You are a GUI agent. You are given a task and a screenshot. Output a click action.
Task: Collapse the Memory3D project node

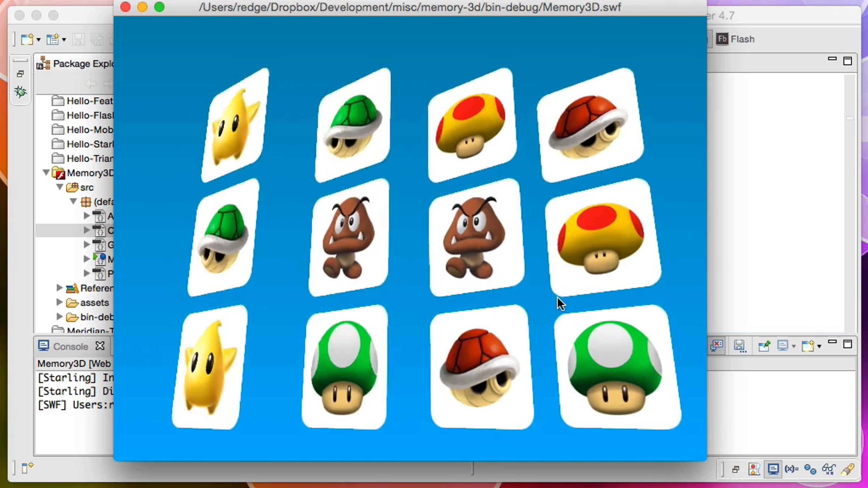(x=46, y=173)
